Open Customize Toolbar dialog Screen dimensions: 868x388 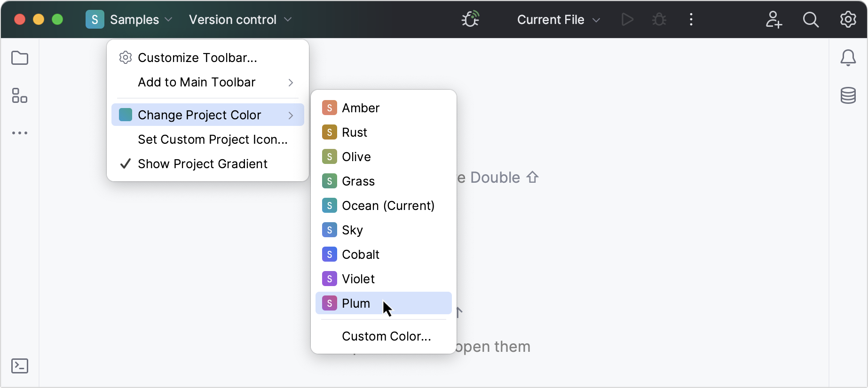(x=197, y=57)
